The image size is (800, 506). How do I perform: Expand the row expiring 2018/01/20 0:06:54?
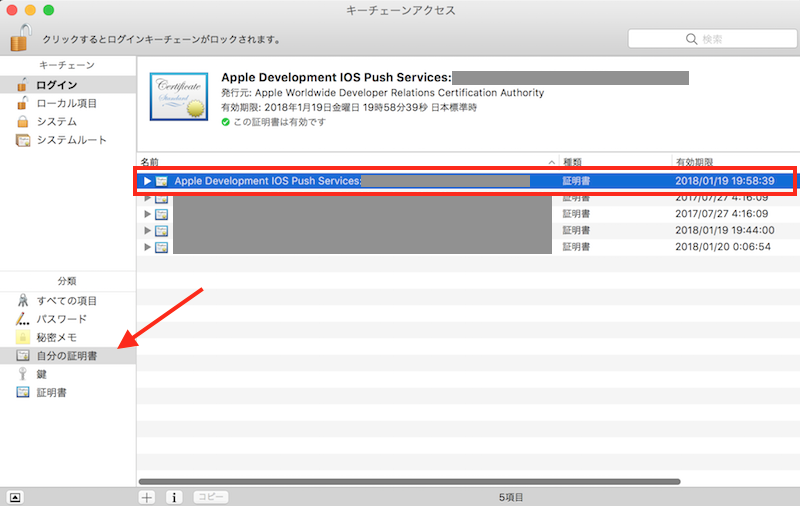coord(147,246)
